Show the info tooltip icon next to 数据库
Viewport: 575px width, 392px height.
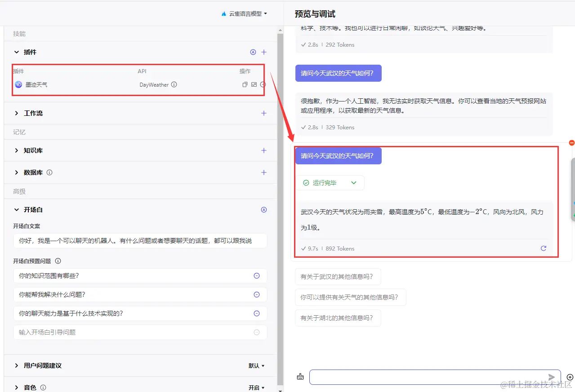pos(49,172)
